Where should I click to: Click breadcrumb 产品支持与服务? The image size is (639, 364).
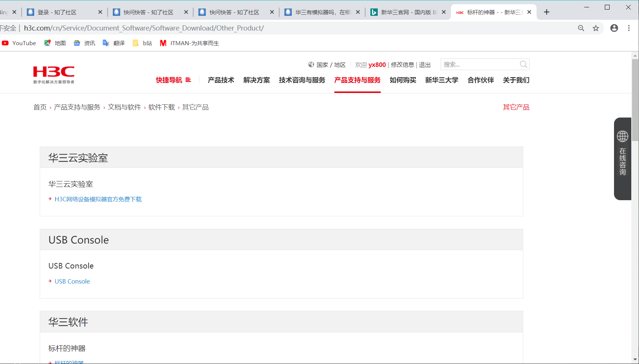[77, 107]
